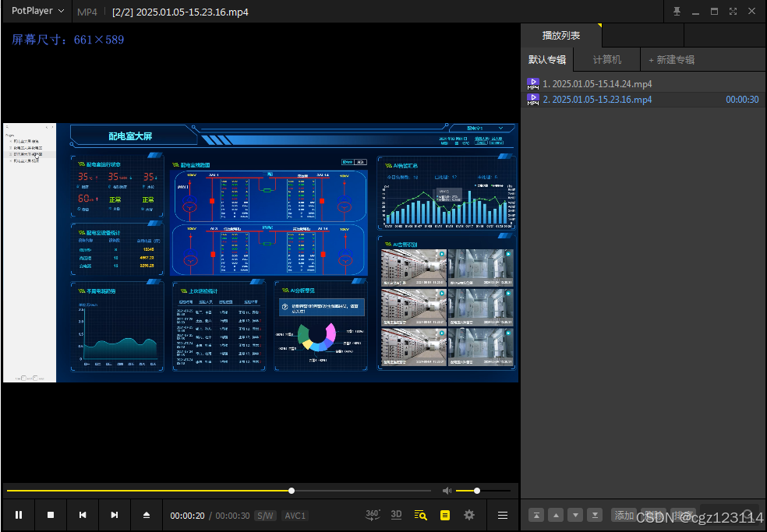The height and width of the screenshot is (532, 767).
Task: Move playlist item to top
Action: point(536,515)
